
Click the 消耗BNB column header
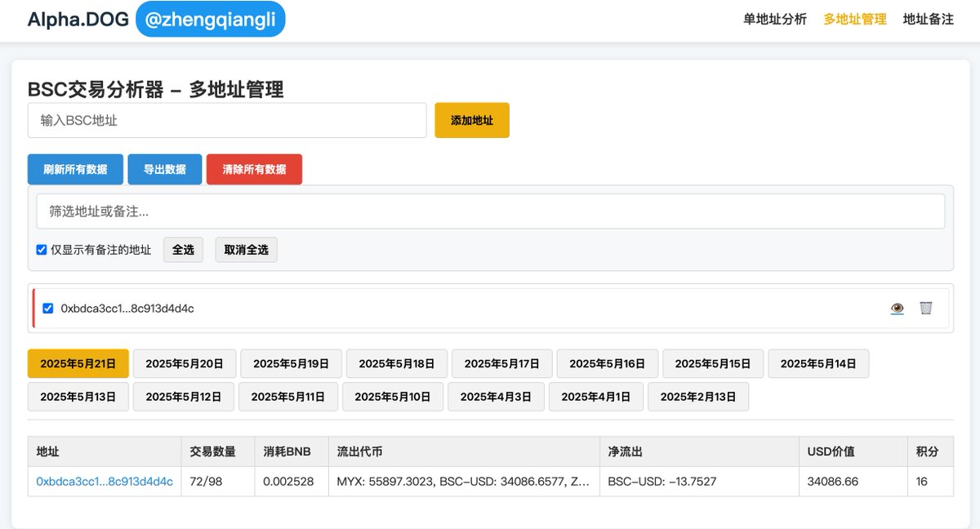[x=292, y=451]
